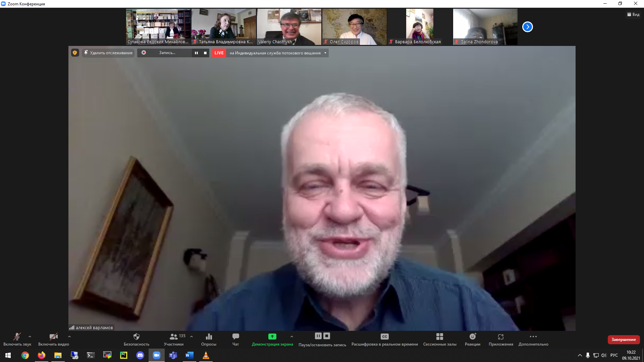Expand the live streaming service dropdown
The image size is (644, 362).
(x=325, y=53)
